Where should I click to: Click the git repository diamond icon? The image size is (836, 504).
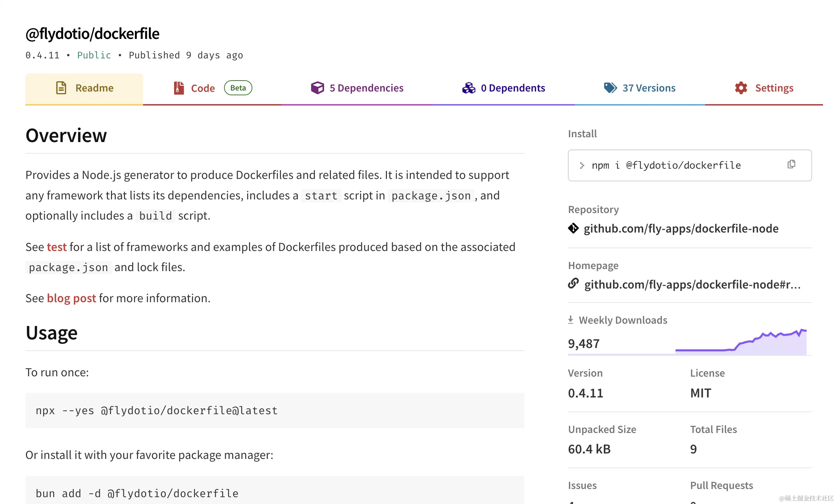(573, 228)
